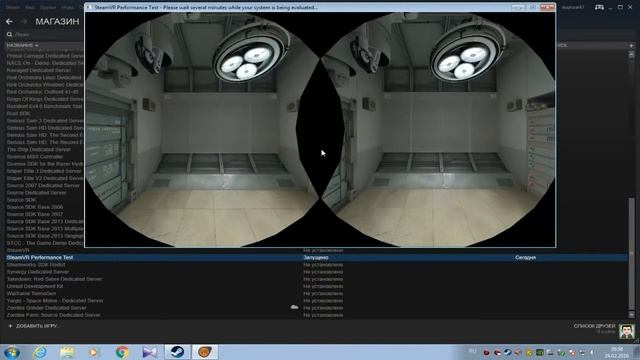Select Source Dedicated Server row
The image size is (640, 360).
click(x=36, y=192)
